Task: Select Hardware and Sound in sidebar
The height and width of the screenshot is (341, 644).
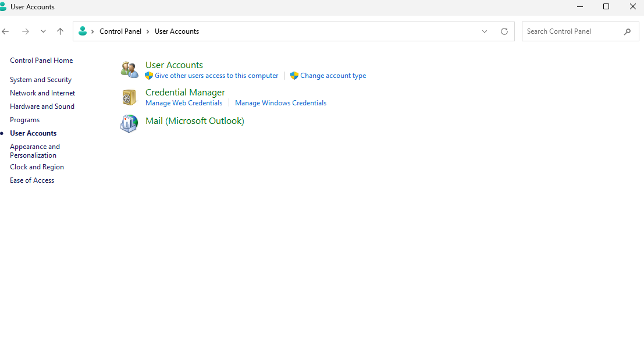Action: click(x=42, y=106)
